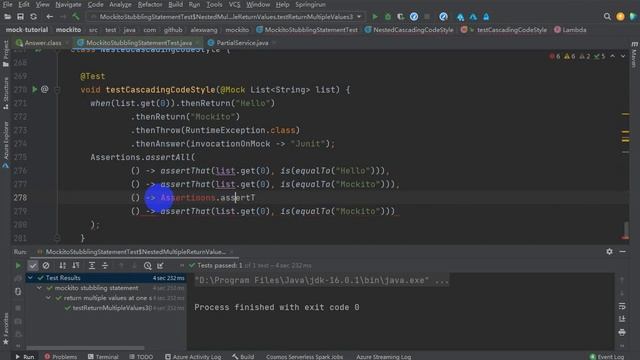640x360 pixels.
Task: Collapse return multiple values node
Action: 49,298
